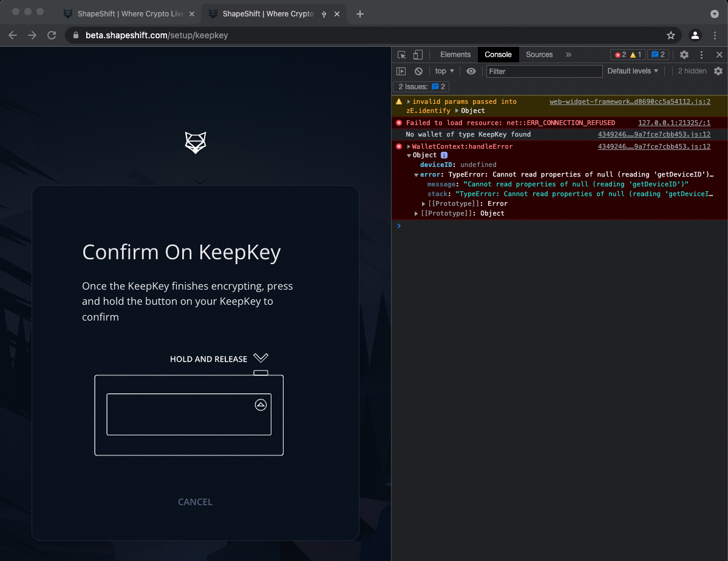Toggle the device toolbar icon
This screenshot has width=728, height=561.
coord(418,55)
